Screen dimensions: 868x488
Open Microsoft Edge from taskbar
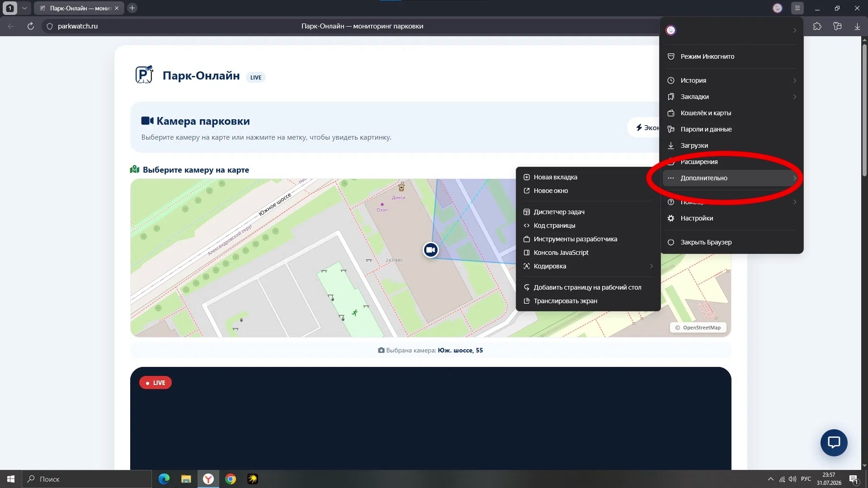pos(164,479)
